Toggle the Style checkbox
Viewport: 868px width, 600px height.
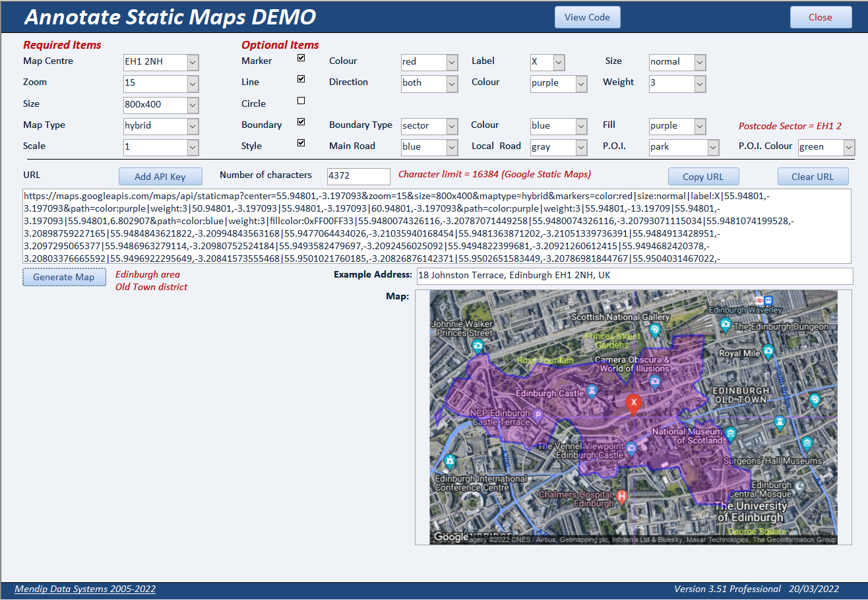point(301,143)
